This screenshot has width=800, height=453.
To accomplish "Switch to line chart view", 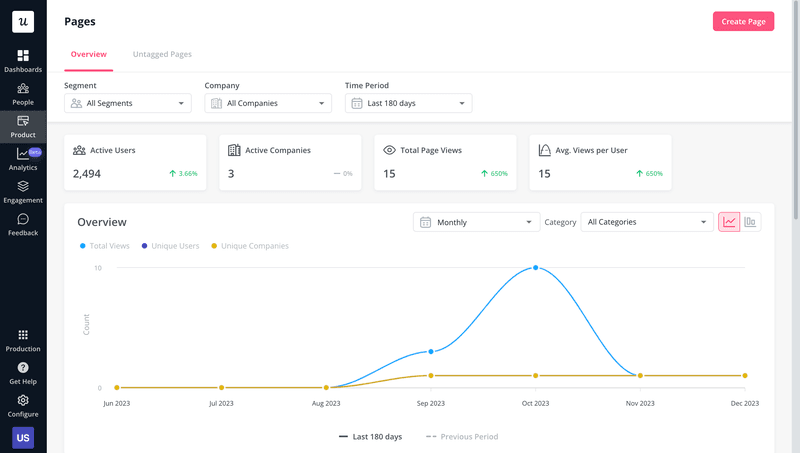I will coord(729,222).
